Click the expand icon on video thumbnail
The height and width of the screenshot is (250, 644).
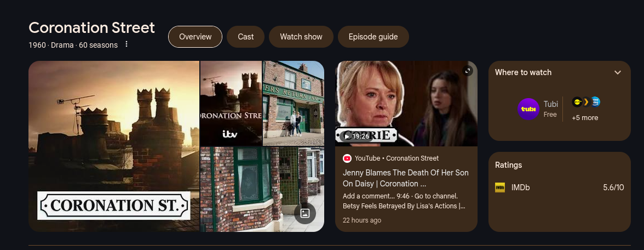[x=468, y=71]
